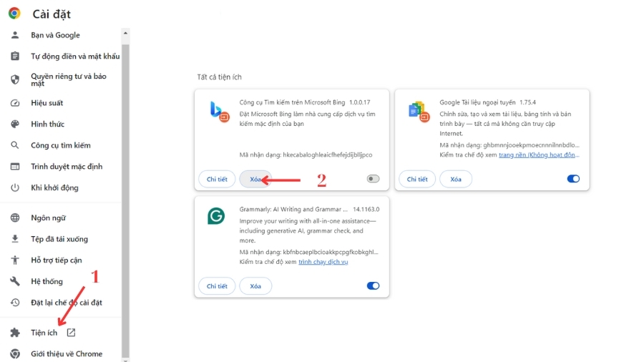Click the download icon for Tệp đã tải xuống

[15, 239]
